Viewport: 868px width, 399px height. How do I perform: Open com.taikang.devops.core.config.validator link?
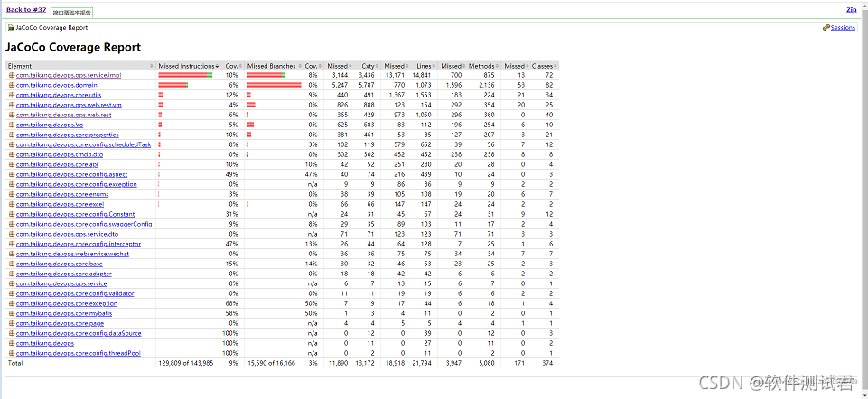point(75,294)
